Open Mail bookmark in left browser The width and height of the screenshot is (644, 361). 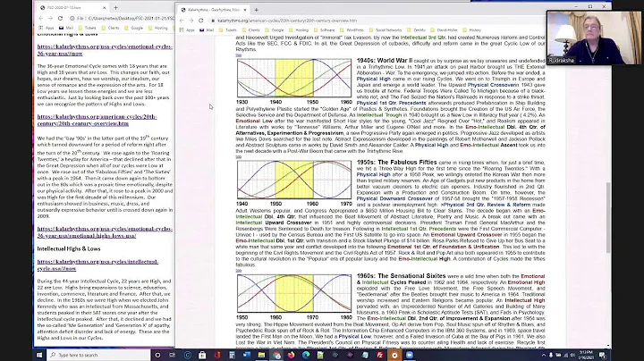[65, 28]
